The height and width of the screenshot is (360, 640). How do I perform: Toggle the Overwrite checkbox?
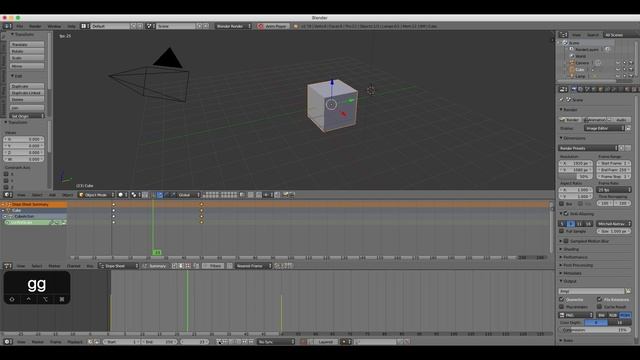pyautogui.click(x=562, y=300)
